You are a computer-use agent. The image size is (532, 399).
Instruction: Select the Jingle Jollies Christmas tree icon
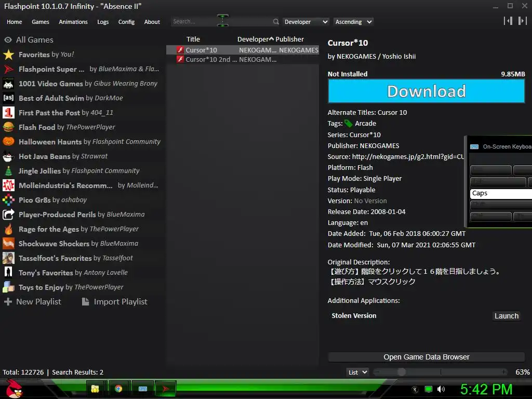(x=8, y=170)
